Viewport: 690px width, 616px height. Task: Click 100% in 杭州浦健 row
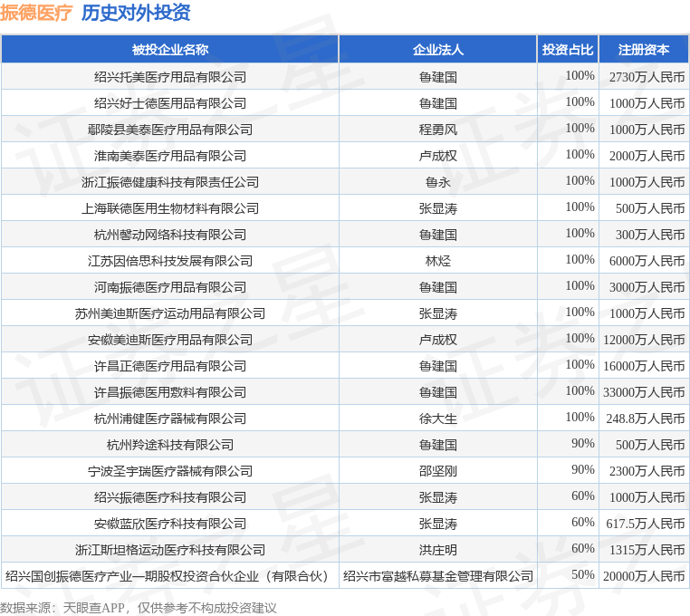click(580, 417)
